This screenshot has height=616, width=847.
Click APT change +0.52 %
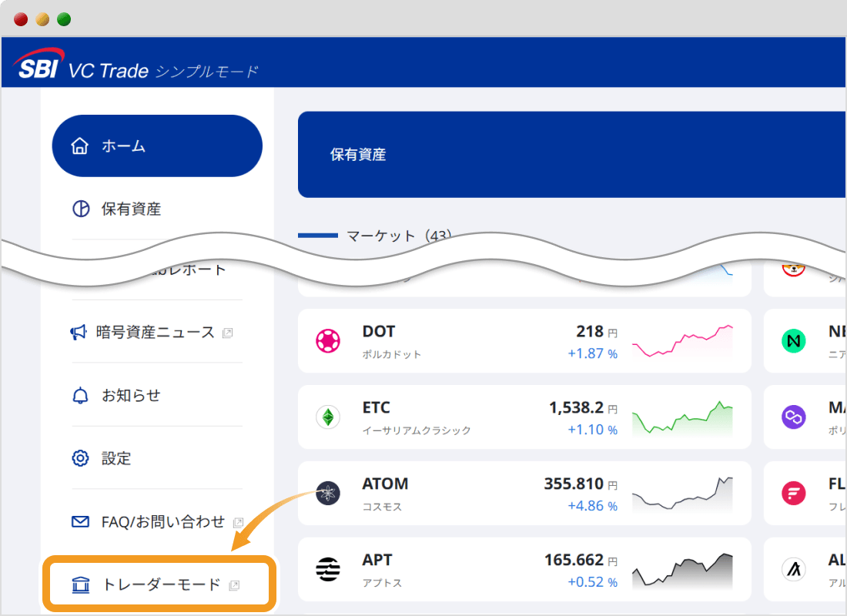click(x=592, y=582)
